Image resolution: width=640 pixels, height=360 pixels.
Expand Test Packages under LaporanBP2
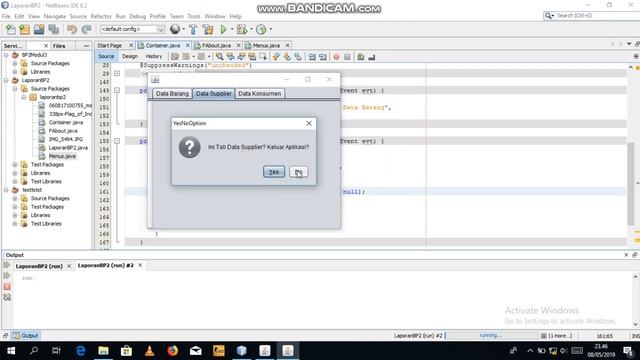(x=15, y=164)
